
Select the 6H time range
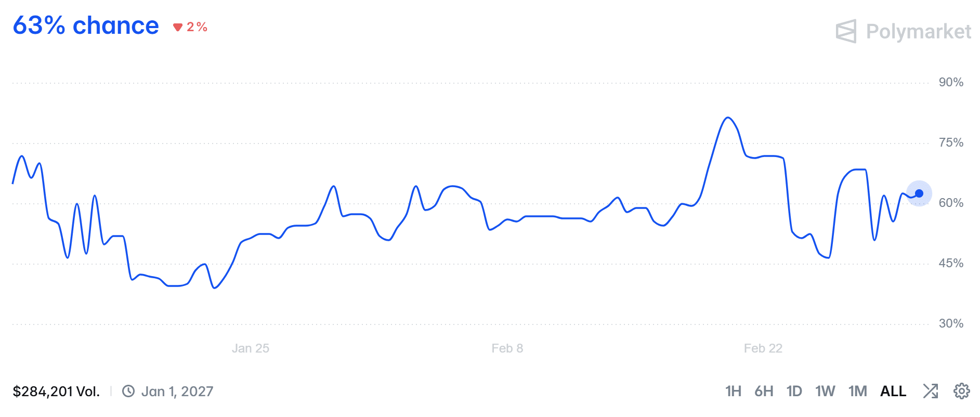pyautogui.click(x=764, y=391)
